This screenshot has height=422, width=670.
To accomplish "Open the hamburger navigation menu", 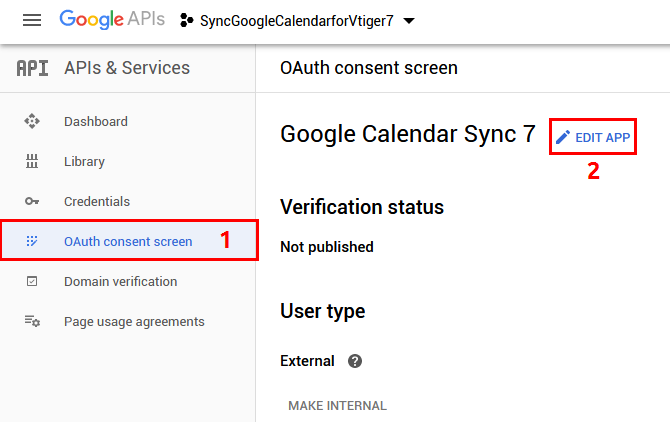I will pos(32,20).
